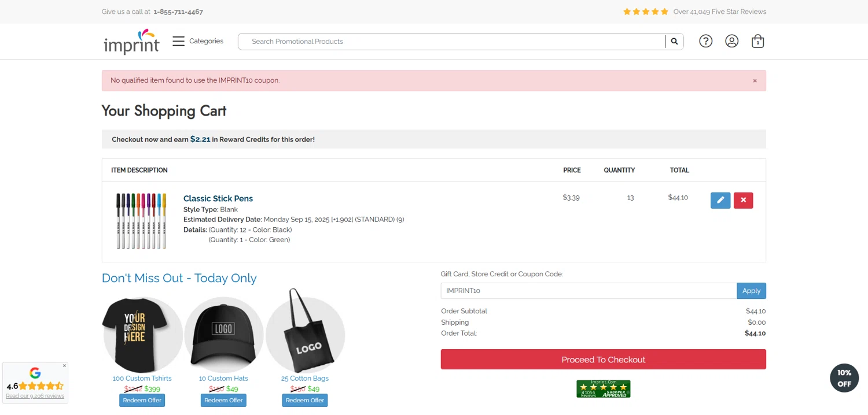
Task: Open the 10 Custom Hats link
Action: click(x=223, y=379)
